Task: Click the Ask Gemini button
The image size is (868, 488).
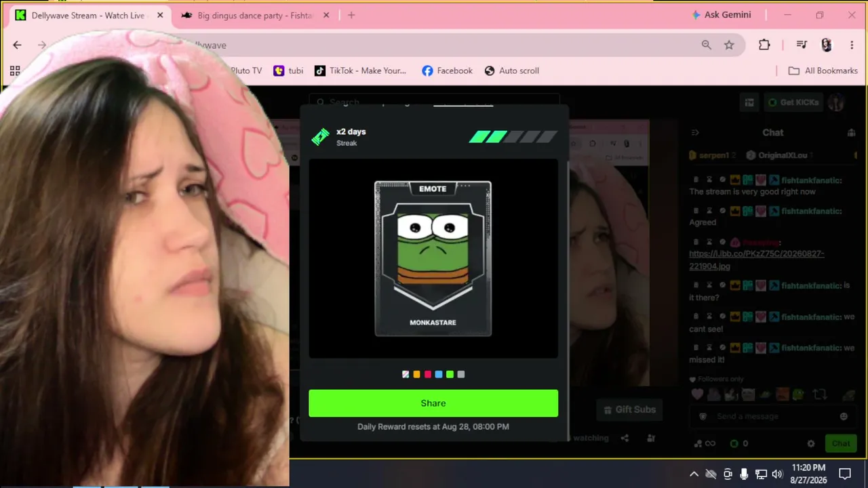Action: [x=721, y=15]
